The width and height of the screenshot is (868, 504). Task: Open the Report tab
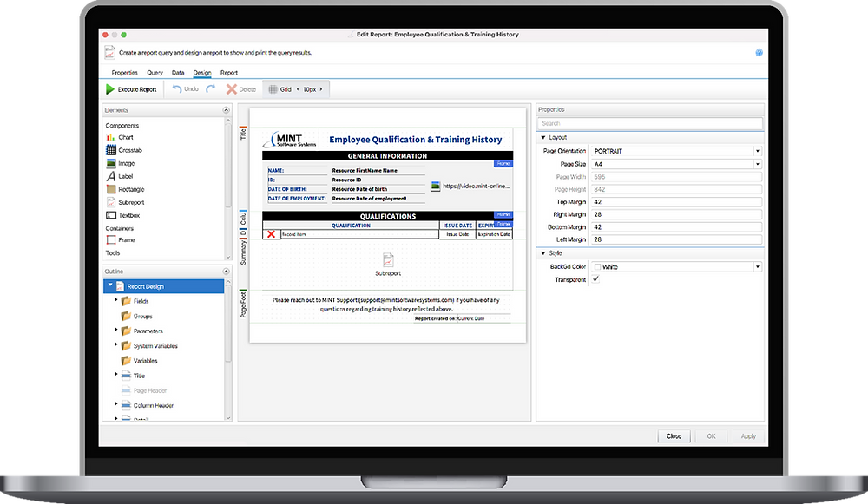[228, 73]
